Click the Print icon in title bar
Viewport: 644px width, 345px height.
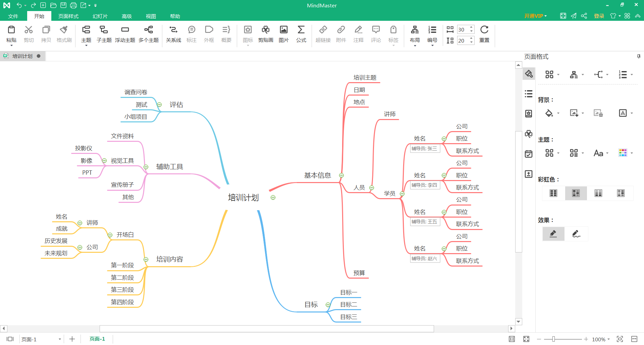click(73, 5)
